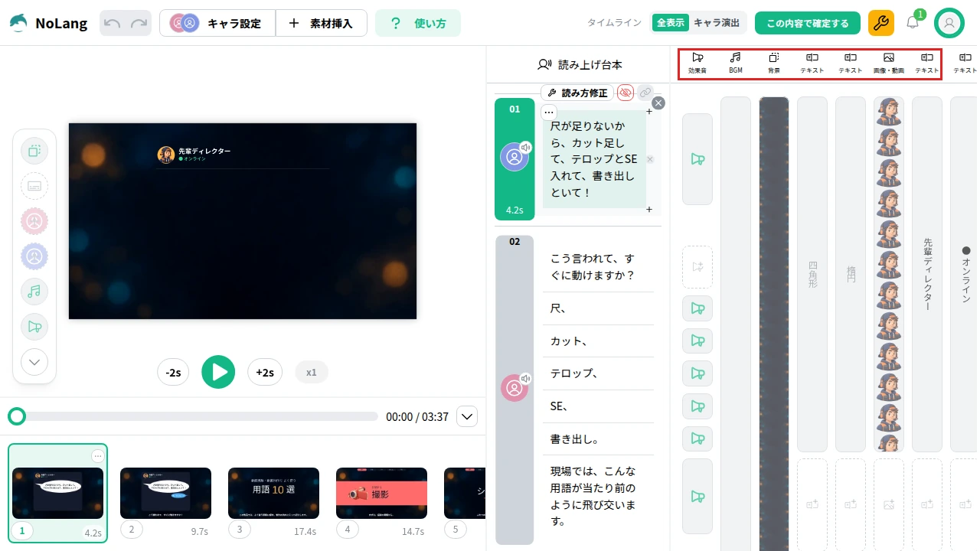
Task: Skip forward with the +2s button
Action: [x=265, y=372]
